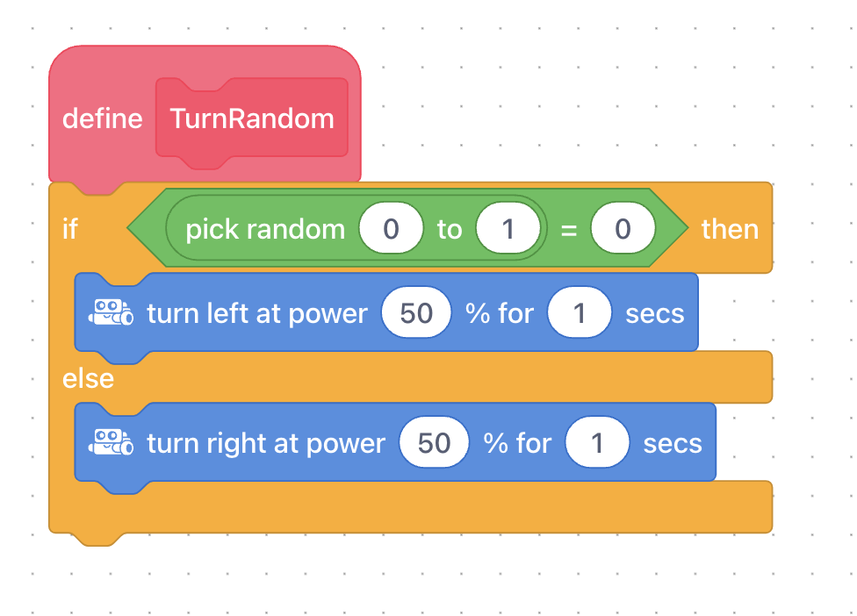The height and width of the screenshot is (616, 857).
Task: Click the else section of the block
Action: [x=88, y=378]
